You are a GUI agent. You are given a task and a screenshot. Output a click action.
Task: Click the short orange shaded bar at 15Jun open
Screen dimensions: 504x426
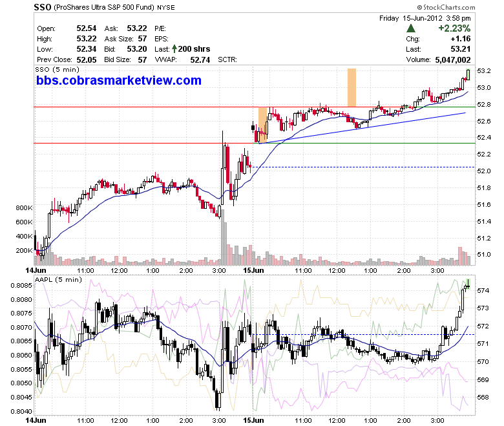pos(262,125)
